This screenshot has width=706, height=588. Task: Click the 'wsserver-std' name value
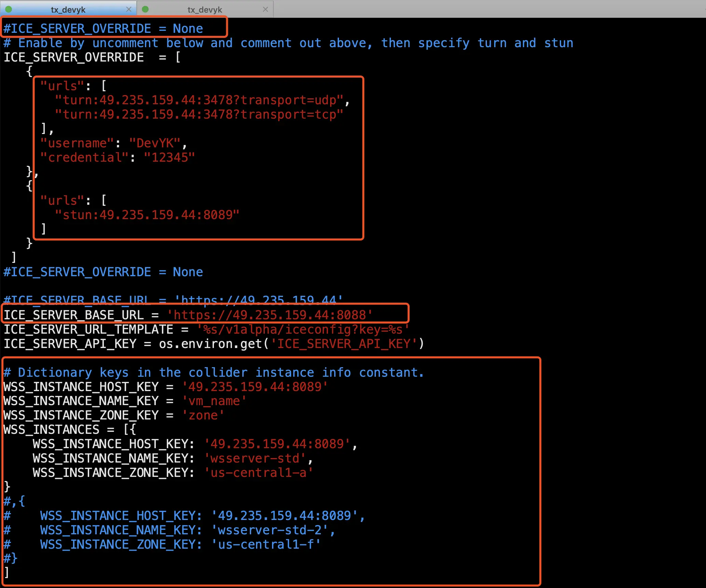pos(255,458)
